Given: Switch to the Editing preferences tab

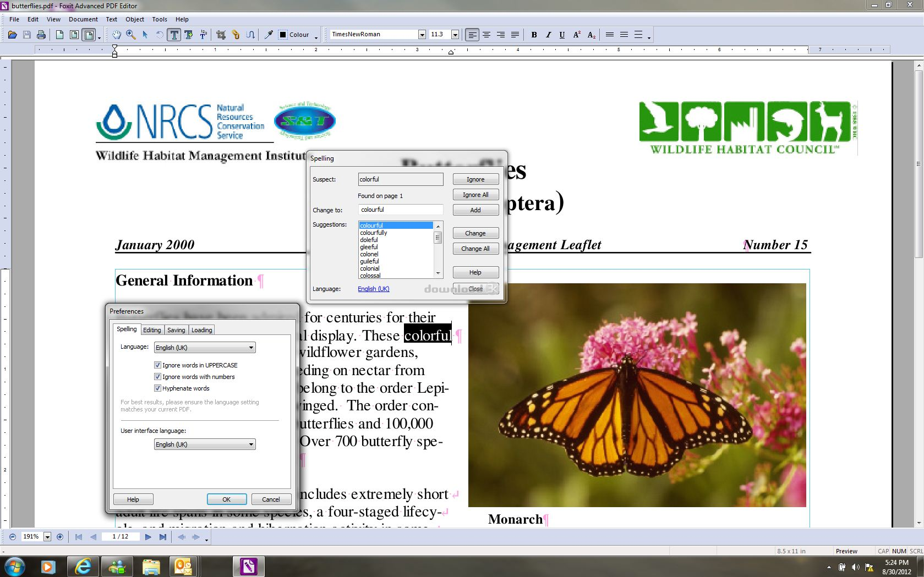Looking at the screenshot, I should pyautogui.click(x=152, y=329).
